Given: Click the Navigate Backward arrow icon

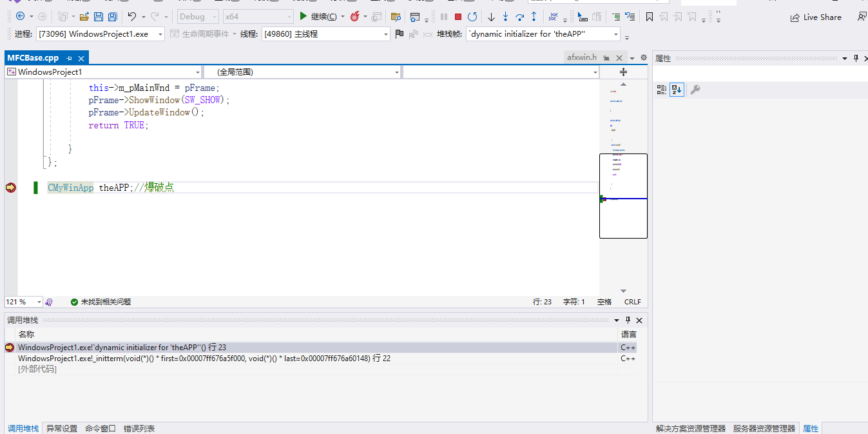Looking at the screenshot, I should pyautogui.click(x=20, y=16).
